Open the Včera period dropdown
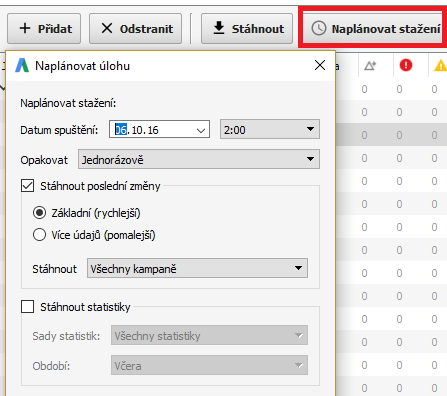 (x=209, y=365)
